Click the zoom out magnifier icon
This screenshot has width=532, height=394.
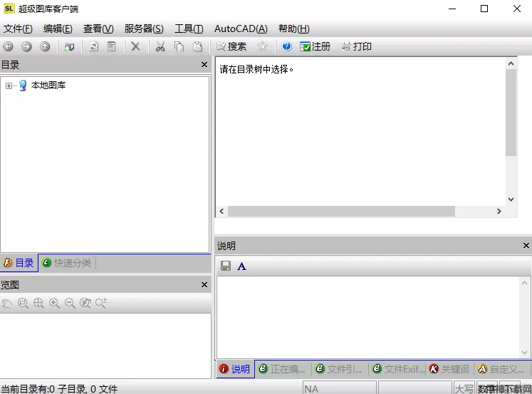pos(70,303)
